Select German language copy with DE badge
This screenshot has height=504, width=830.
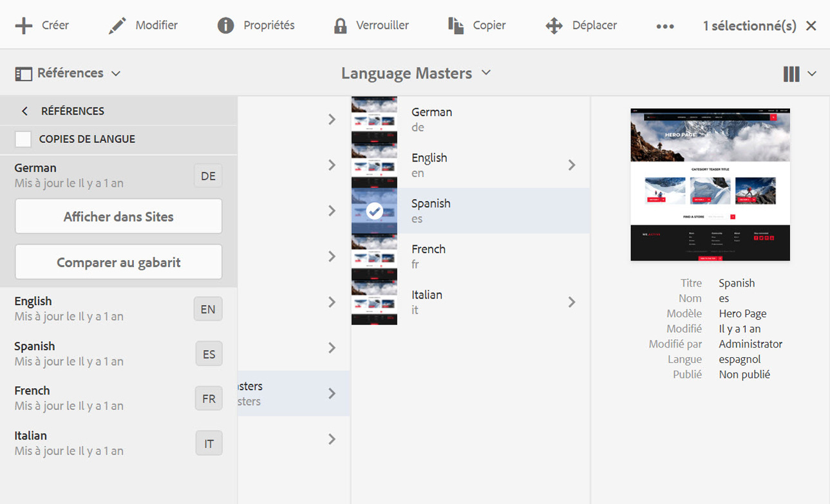pos(118,175)
